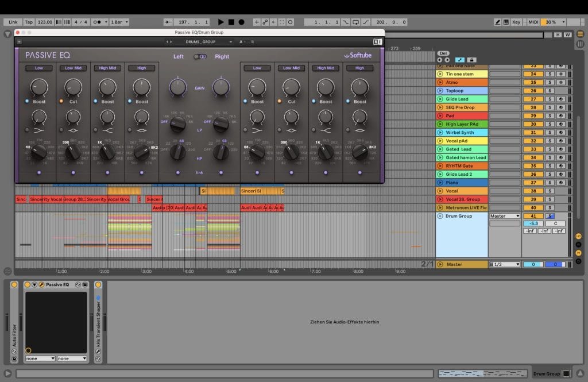
Task: Save Passive EQ preset disk icon
Action: (85, 285)
